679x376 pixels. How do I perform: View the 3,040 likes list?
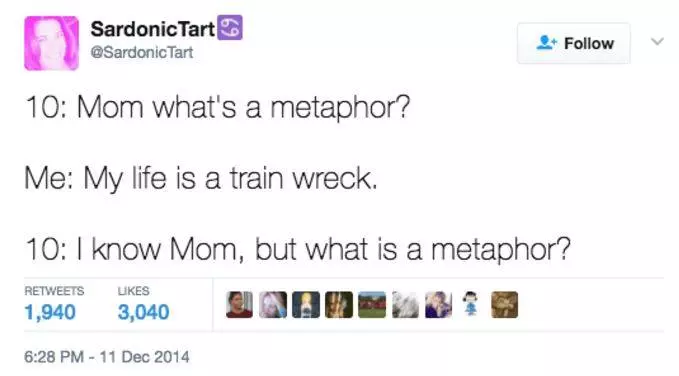[x=143, y=304]
